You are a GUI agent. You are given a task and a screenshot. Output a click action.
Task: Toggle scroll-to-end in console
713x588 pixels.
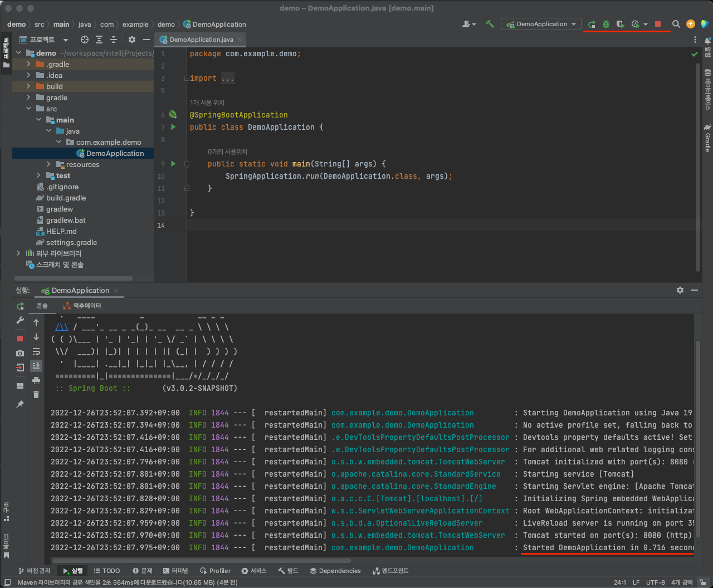(x=36, y=365)
